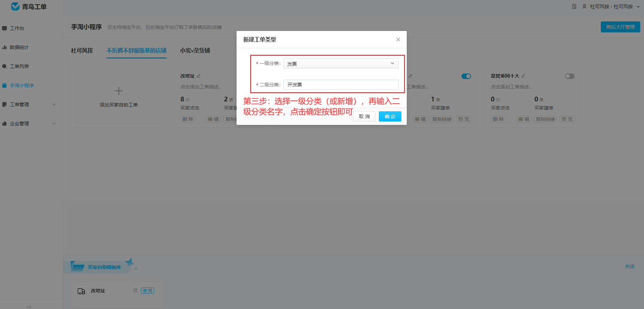Open the 杜可风按 account dropdown arrow
The width and height of the screenshot is (644, 309).
(638, 6)
